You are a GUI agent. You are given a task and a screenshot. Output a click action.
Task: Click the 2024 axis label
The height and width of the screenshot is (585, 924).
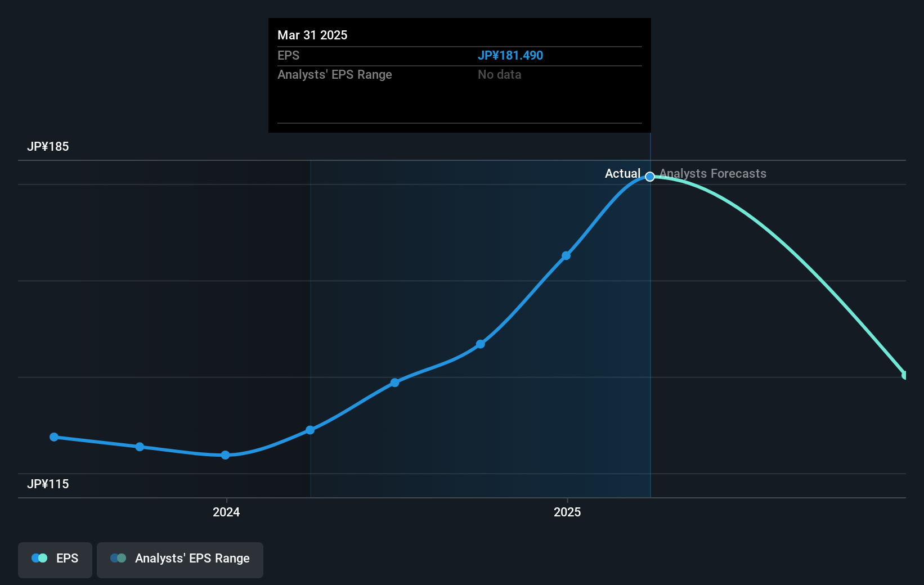click(x=226, y=512)
